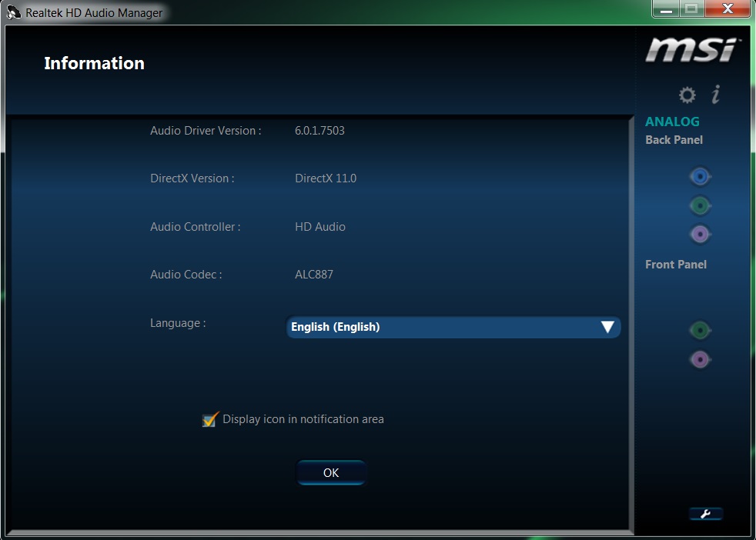Select the green back panel jack
Image resolution: width=756 pixels, height=540 pixels.
(x=700, y=206)
